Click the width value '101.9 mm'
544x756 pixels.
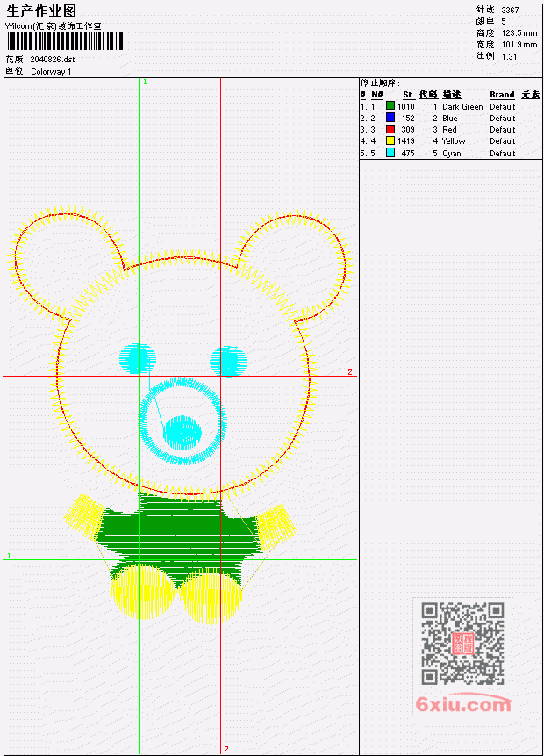519,45
